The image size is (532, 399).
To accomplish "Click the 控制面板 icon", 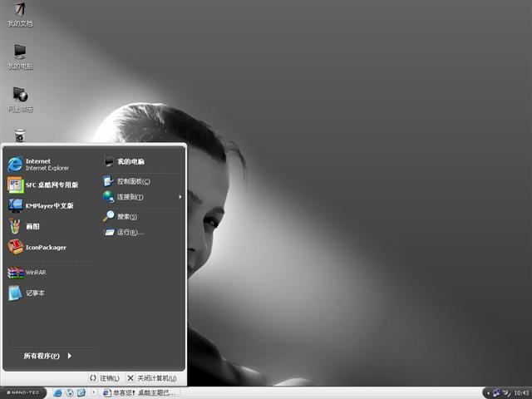I will click(x=108, y=181).
